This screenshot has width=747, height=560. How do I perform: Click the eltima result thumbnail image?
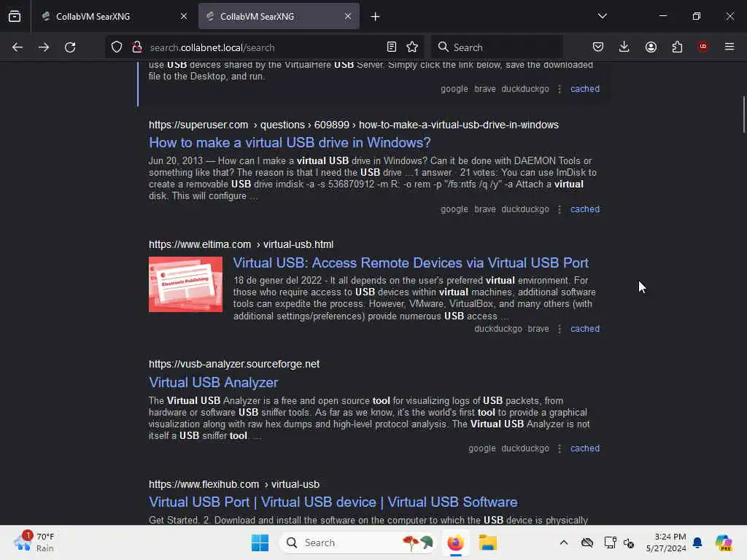[x=185, y=284]
